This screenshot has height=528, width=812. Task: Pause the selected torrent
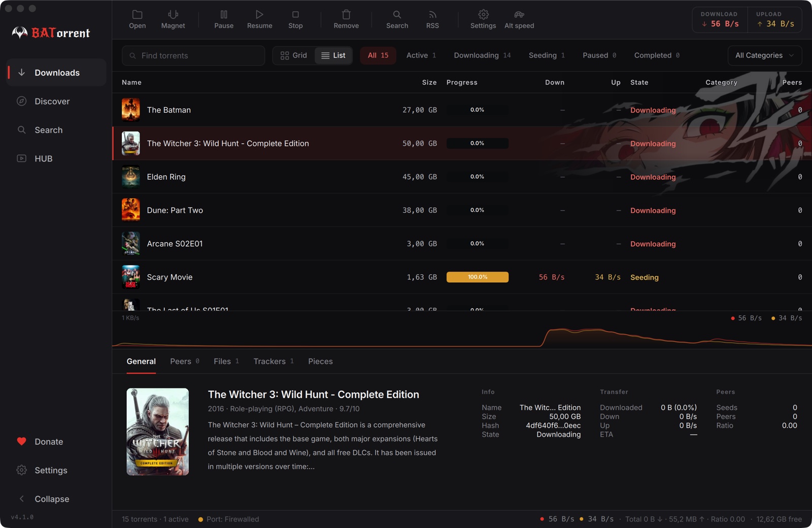pos(224,19)
